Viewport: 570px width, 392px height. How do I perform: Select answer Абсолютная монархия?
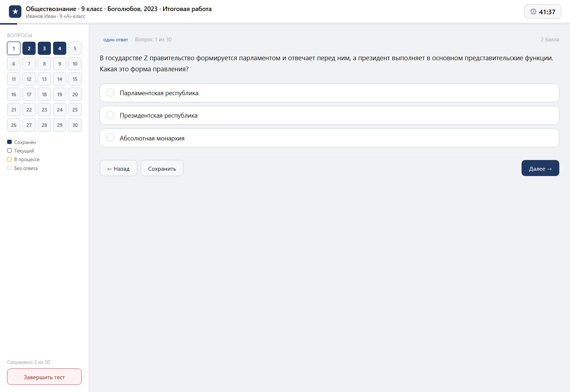tap(329, 138)
